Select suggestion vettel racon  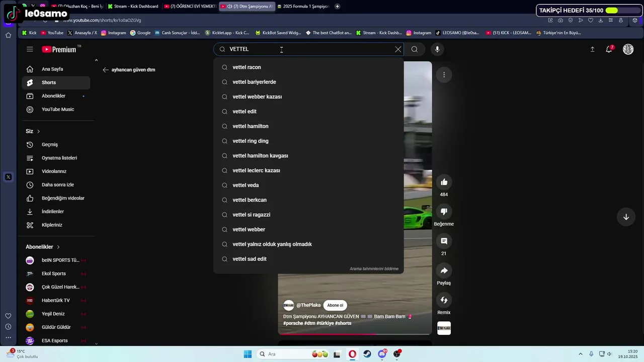tap(308, 67)
